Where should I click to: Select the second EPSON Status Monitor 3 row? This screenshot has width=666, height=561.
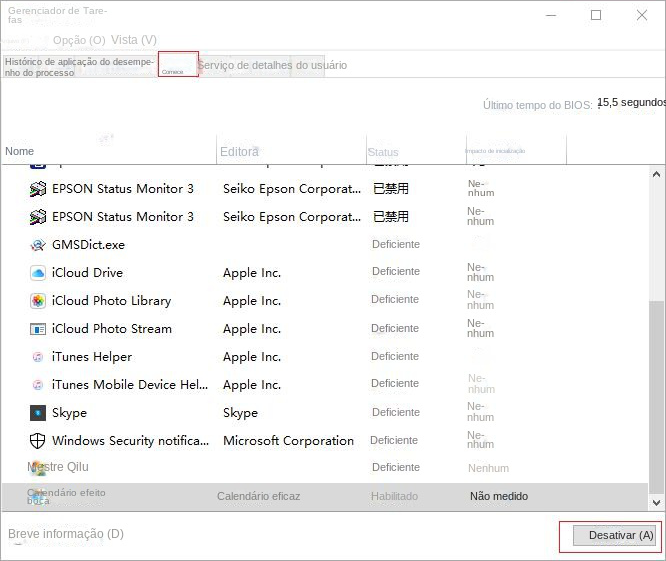point(325,217)
